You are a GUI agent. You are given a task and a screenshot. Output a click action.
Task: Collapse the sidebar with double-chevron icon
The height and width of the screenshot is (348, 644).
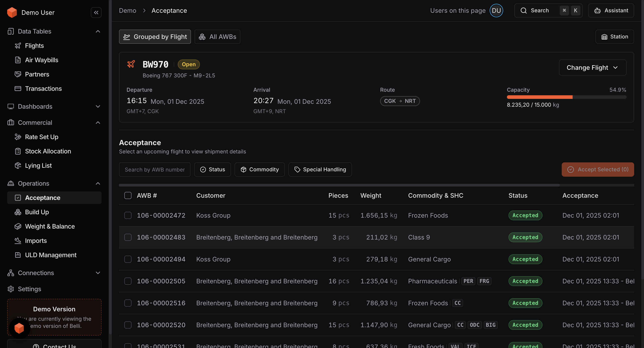pyautogui.click(x=96, y=13)
